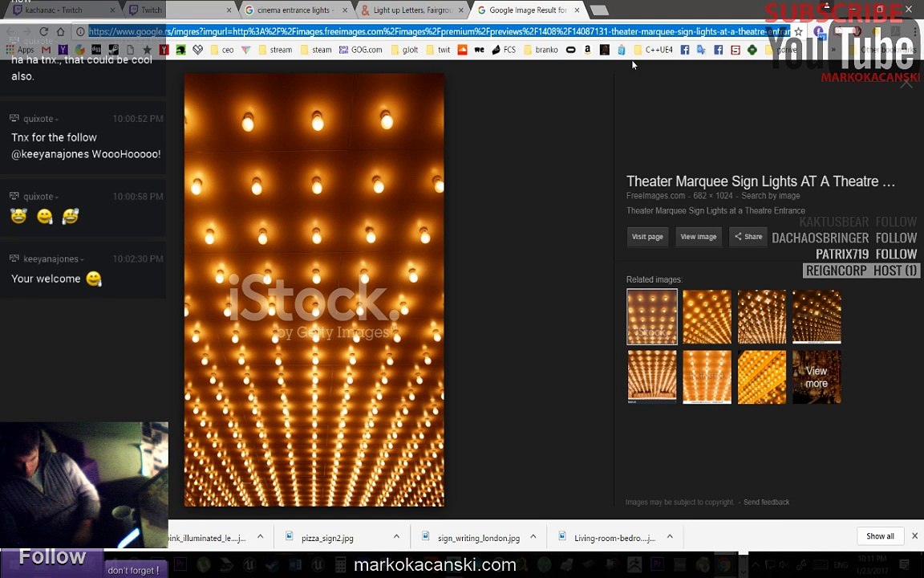The image size is (924, 578).
Task: Switch to the kachanac - Twitch tab
Action: 62,10
